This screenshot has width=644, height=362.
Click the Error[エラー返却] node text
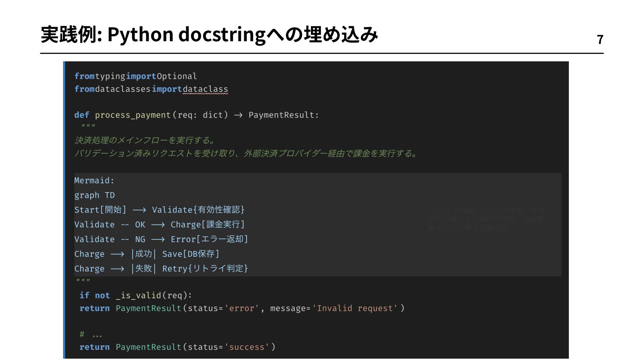click(x=209, y=239)
